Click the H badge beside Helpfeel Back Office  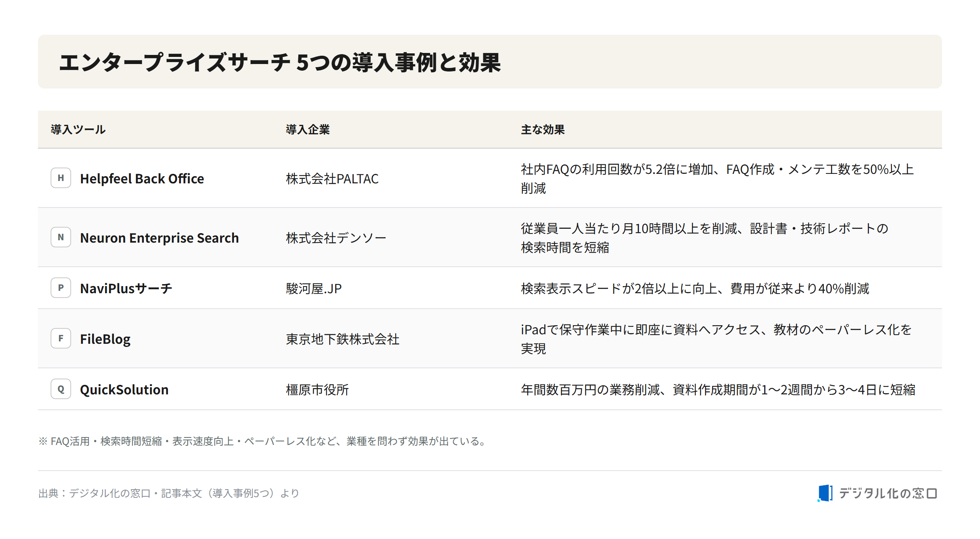(61, 178)
